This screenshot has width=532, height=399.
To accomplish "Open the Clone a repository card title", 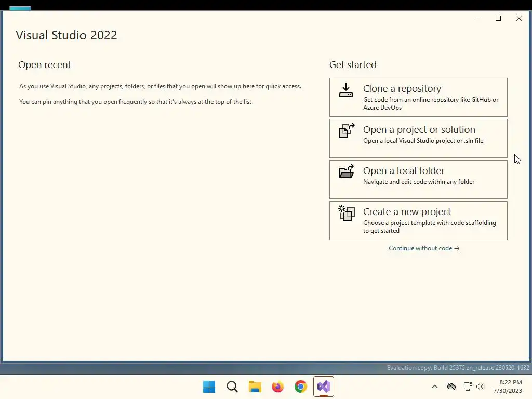I will coord(402,88).
